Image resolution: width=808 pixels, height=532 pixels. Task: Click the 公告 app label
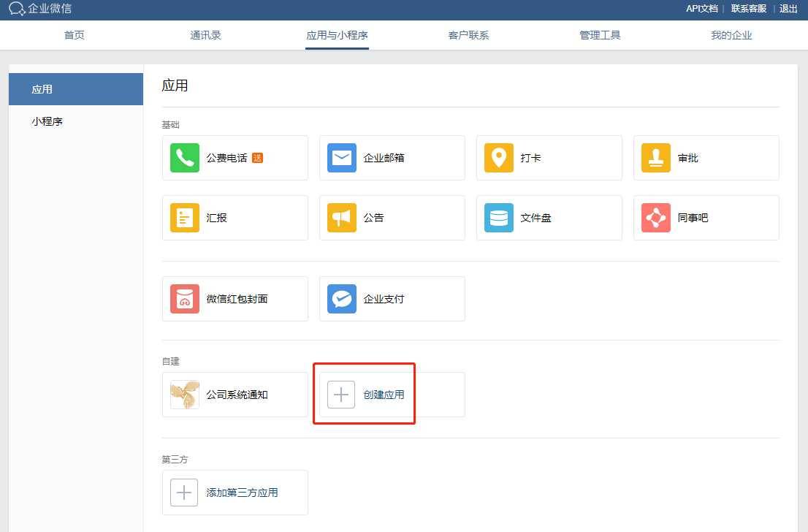click(373, 218)
